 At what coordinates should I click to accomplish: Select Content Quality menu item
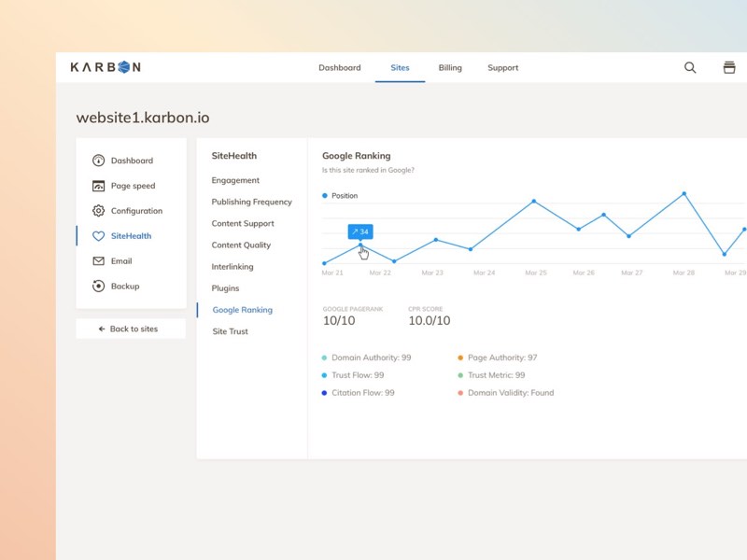[x=241, y=245]
